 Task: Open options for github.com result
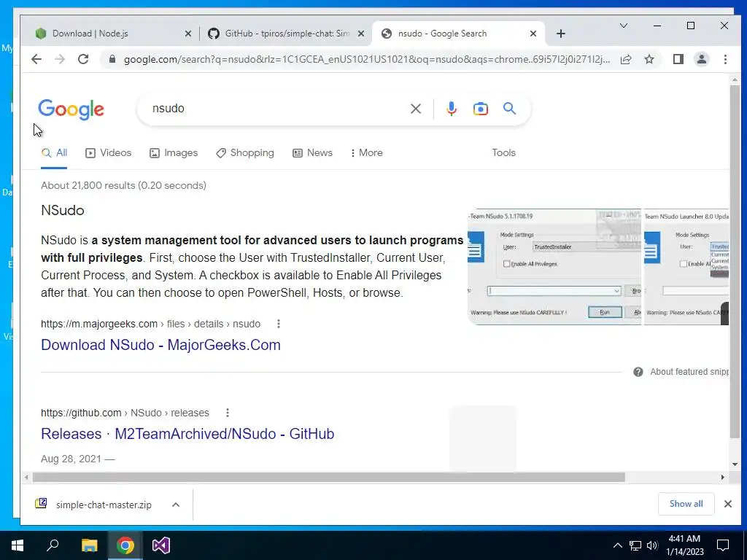(x=228, y=413)
